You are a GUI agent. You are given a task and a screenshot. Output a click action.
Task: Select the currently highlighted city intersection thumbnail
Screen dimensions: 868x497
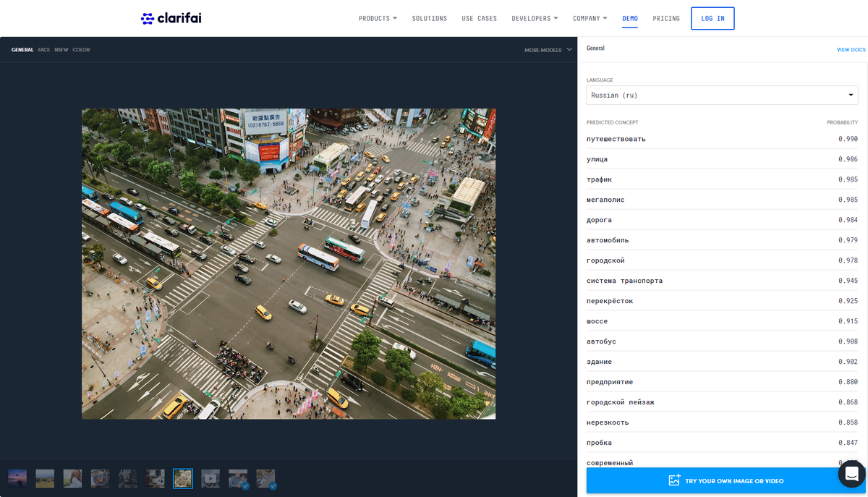(x=183, y=478)
